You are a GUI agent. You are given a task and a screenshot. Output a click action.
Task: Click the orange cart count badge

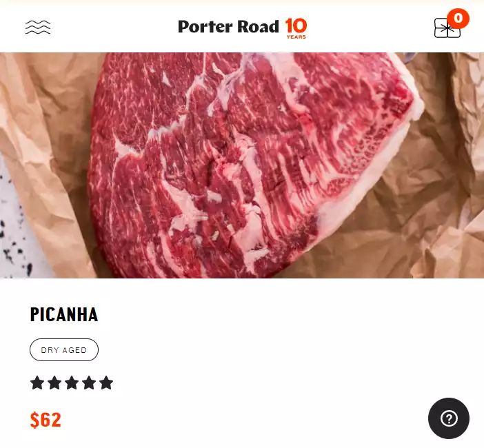[x=458, y=18]
